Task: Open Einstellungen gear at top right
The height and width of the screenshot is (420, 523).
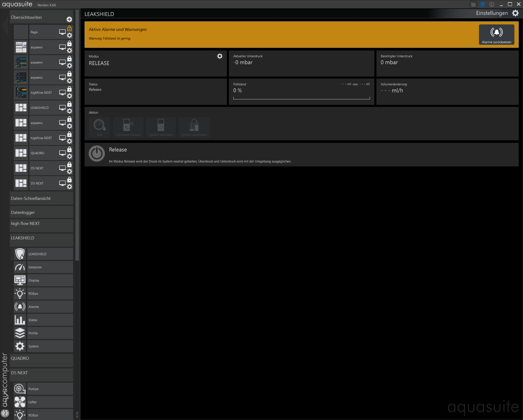Action: 515,13
